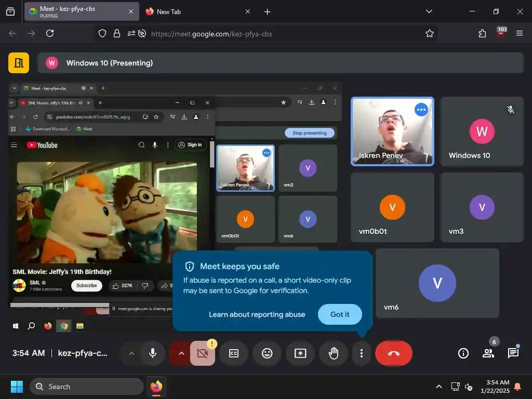The width and height of the screenshot is (532, 399).
Task: Open the list all tabs dropdown
Action: pyautogui.click(x=429, y=11)
